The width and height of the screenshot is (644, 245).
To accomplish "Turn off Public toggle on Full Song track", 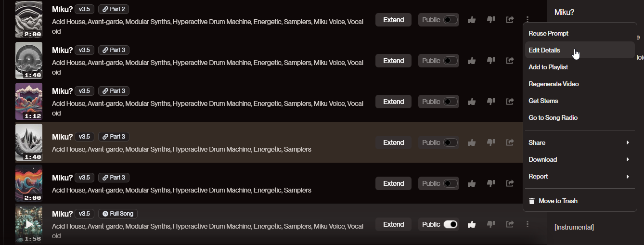I will coord(451,224).
